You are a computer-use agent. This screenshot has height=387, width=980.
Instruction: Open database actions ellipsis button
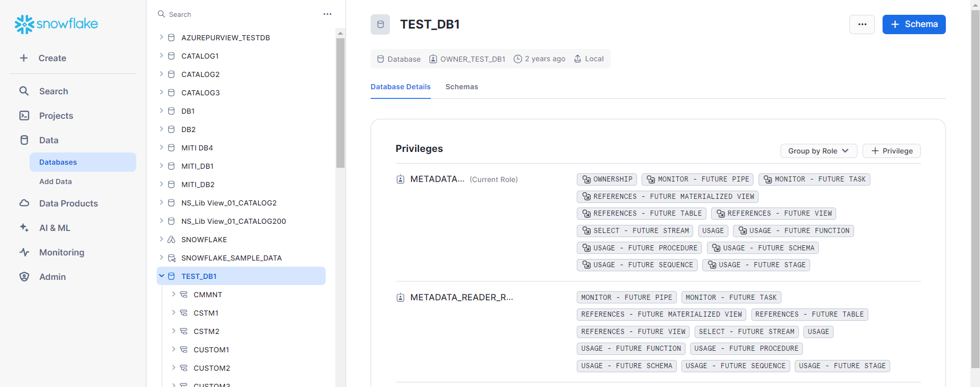coord(862,24)
